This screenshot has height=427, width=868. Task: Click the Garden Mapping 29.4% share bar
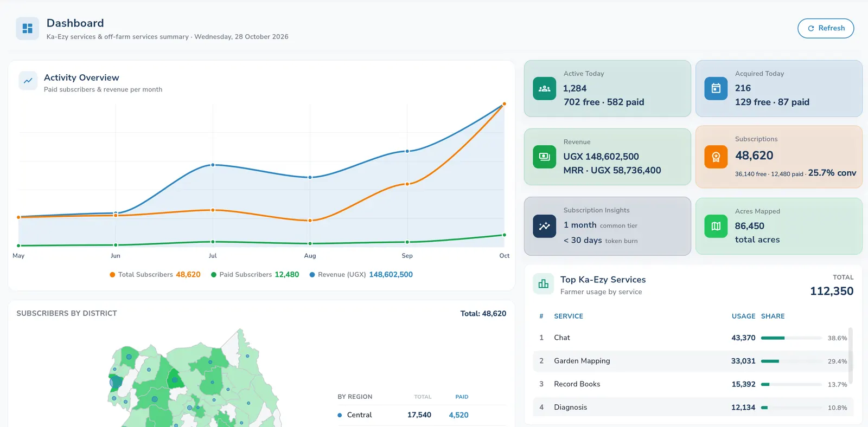click(x=791, y=361)
